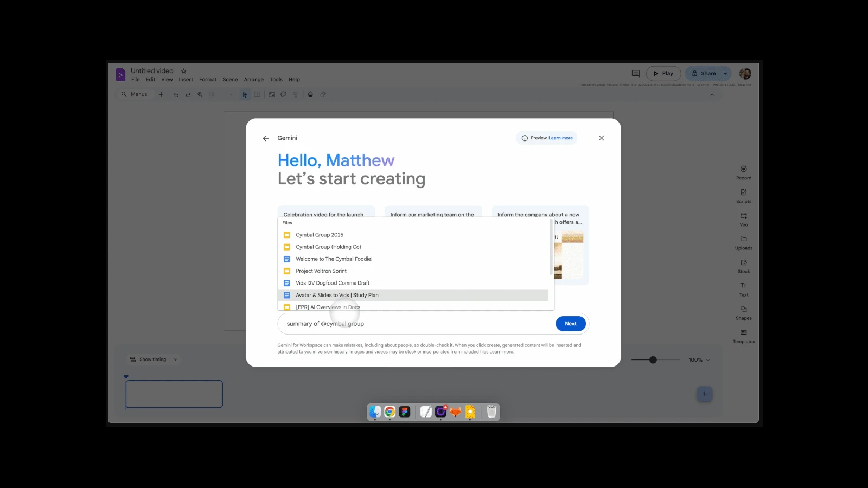Open the Stock panel
868x488 pixels.
point(744,266)
